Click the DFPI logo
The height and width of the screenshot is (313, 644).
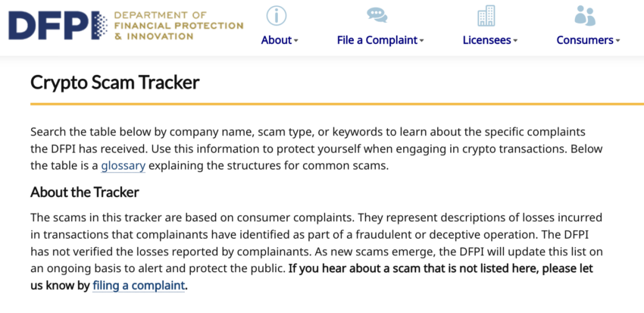[x=57, y=25]
